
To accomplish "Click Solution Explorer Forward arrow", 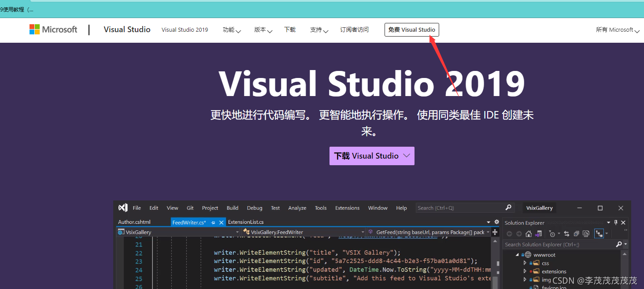I will pyautogui.click(x=519, y=234).
